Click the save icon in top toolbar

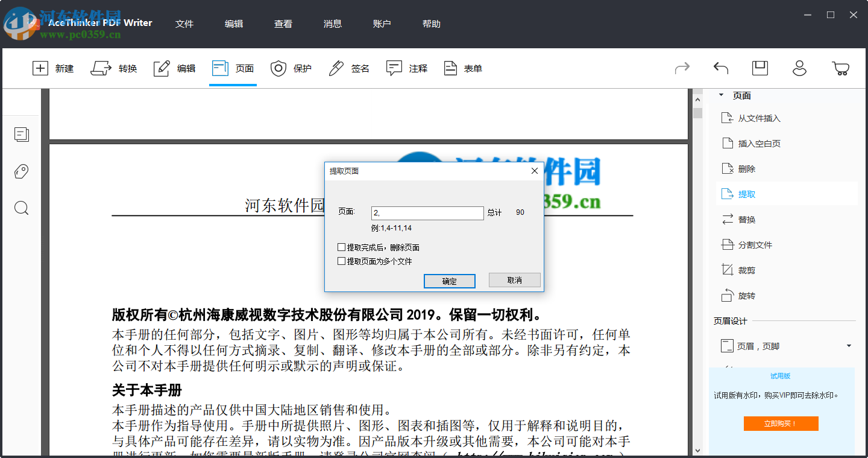(759, 68)
